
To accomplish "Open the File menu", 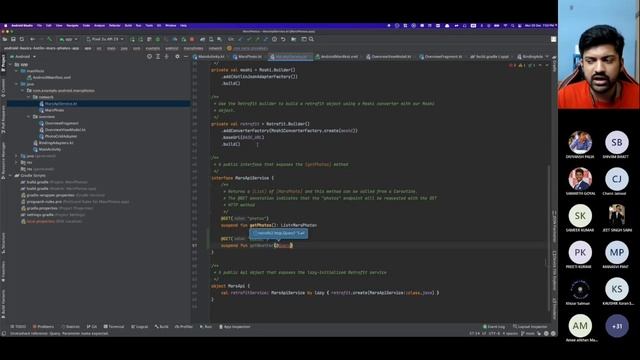I will pyautogui.click(x=39, y=25).
